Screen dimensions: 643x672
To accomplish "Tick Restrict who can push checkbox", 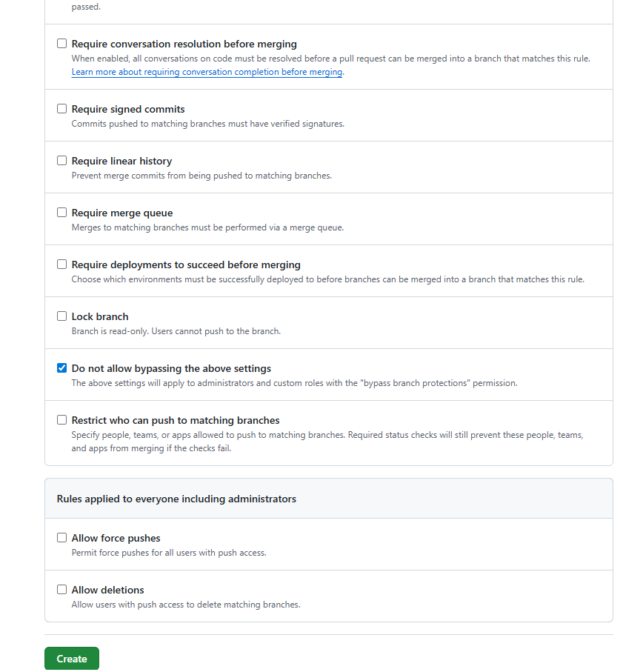I will (x=62, y=420).
